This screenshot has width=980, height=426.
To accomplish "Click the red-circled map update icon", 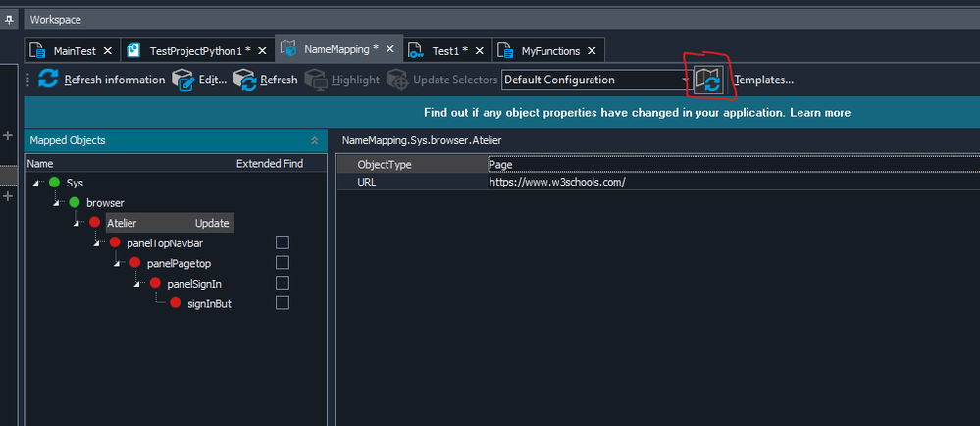I will coord(708,80).
